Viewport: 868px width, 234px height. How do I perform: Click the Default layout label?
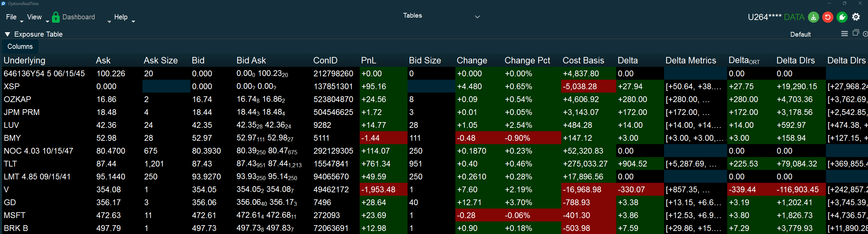800,34
